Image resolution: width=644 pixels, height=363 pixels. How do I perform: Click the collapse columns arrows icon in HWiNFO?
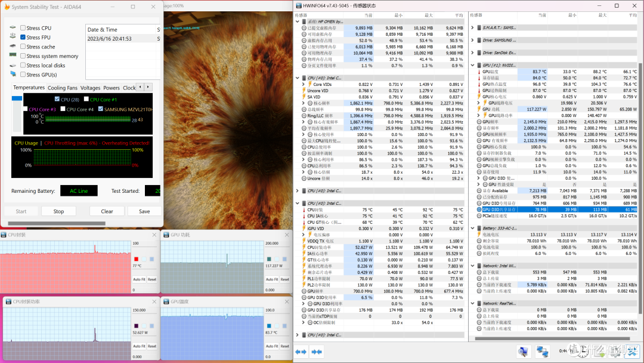[317, 352]
